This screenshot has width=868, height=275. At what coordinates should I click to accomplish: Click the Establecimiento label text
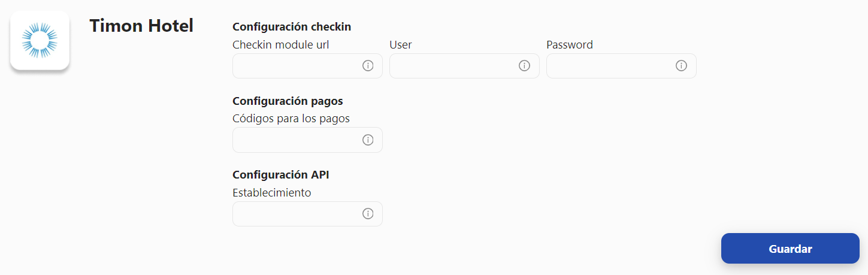click(x=272, y=193)
